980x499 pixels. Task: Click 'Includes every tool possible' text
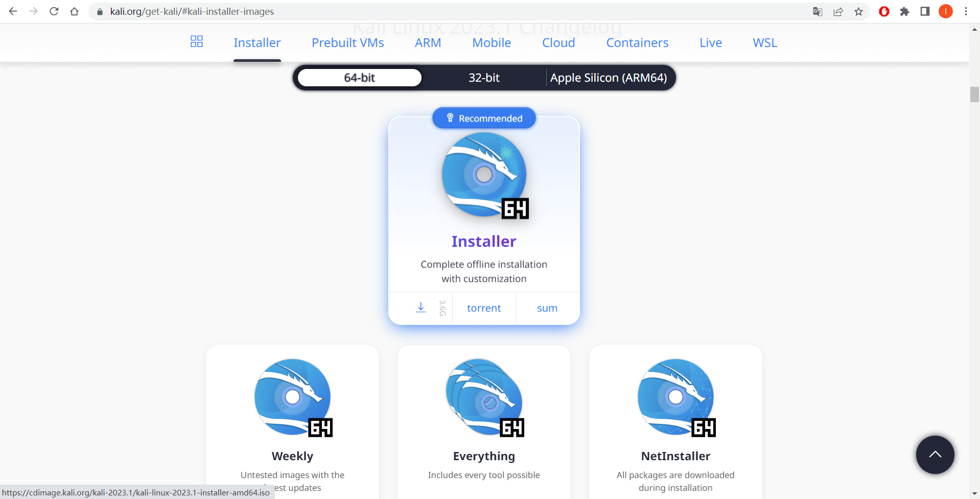(484, 475)
